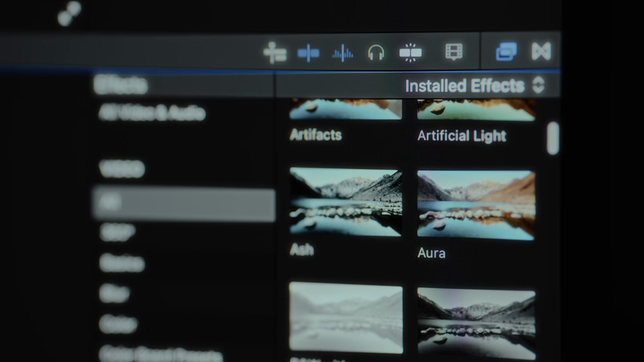
Task: Toggle video skimming in the timeline toolbar
Action: pyautogui.click(x=308, y=53)
